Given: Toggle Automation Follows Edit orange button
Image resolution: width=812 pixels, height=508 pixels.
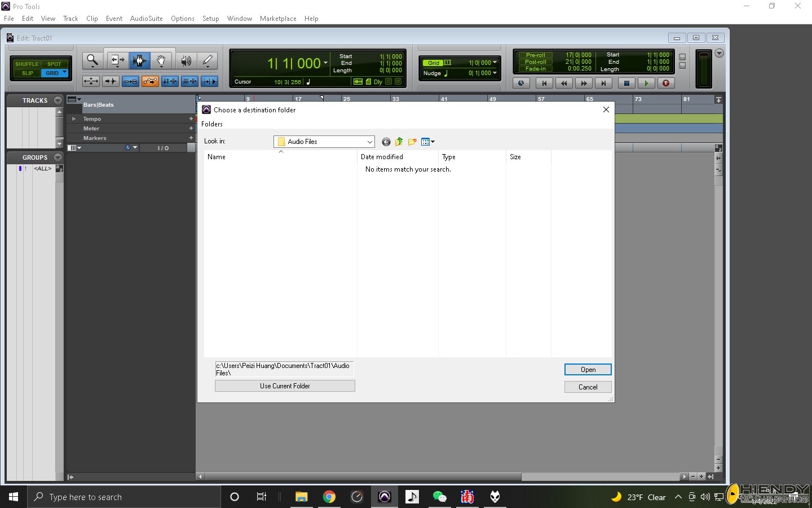Looking at the screenshot, I should 150,81.
